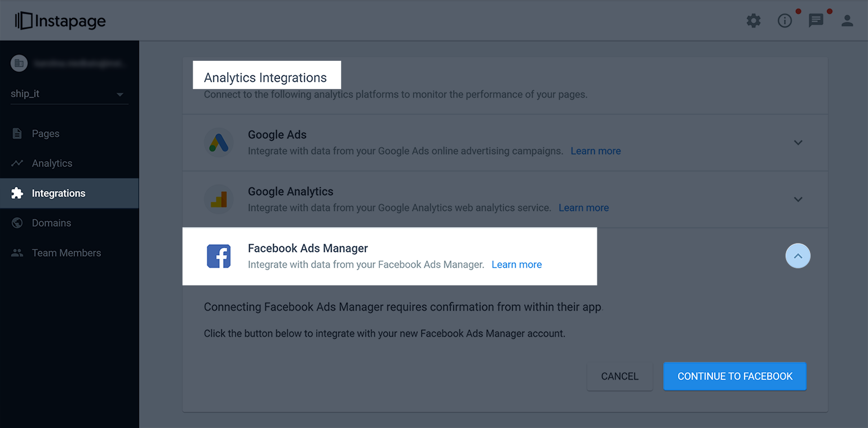
Task: Click the Instapage logo
Action: (x=60, y=21)
